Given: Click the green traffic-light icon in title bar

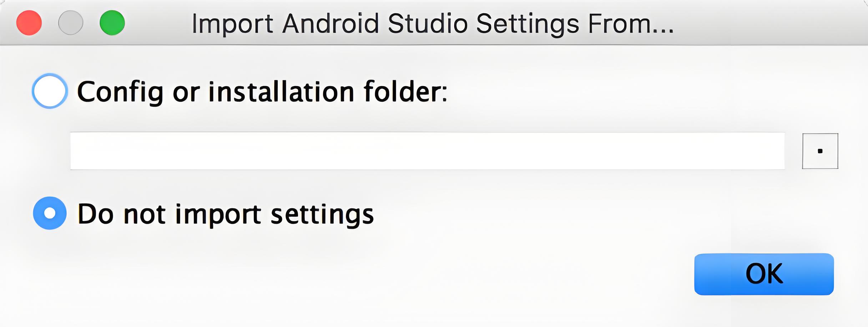Looking at the screenshot, I should pos(112,23).
